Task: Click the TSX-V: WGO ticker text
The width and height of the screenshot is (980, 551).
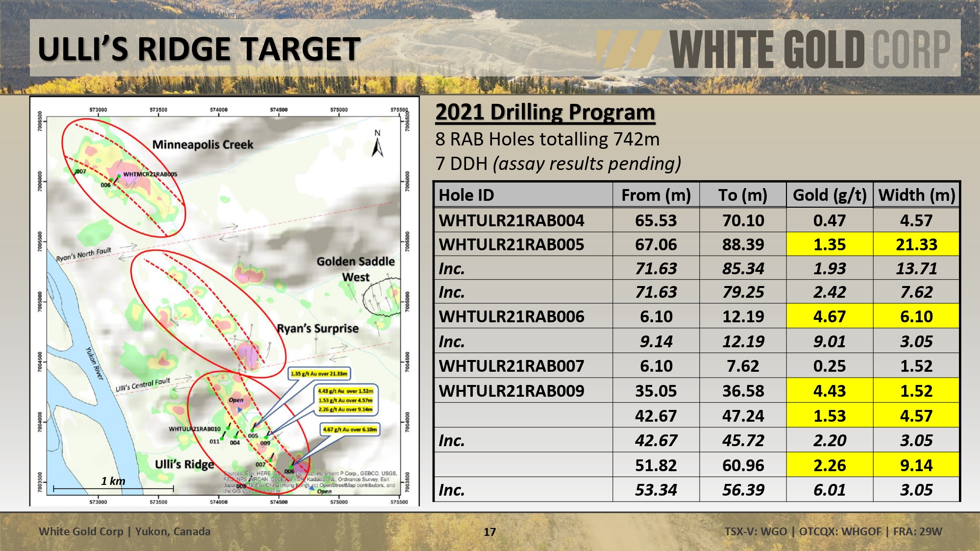Action: coord(756,531)
